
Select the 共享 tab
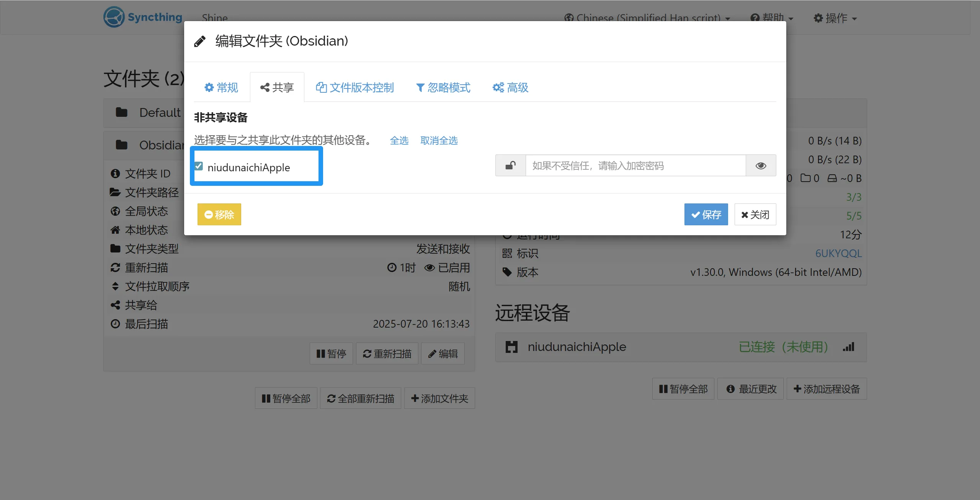coord(277,87)
